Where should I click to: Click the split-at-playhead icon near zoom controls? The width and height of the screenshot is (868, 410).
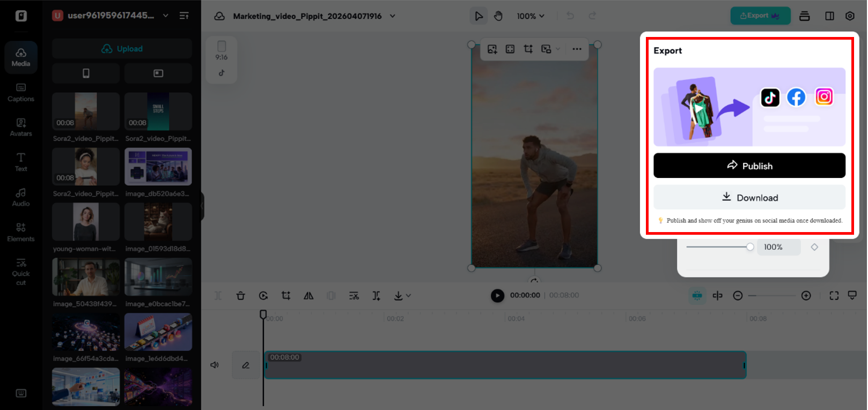[717, 296]
